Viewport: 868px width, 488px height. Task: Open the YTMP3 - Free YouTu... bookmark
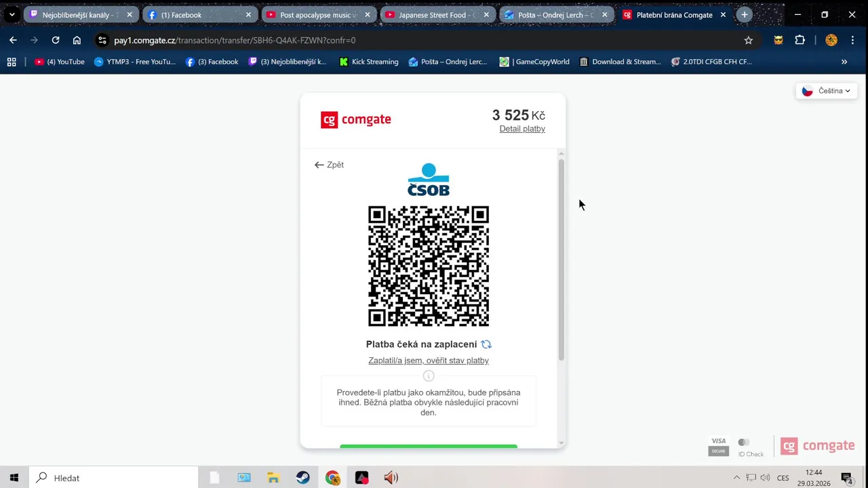pos(135,62)
